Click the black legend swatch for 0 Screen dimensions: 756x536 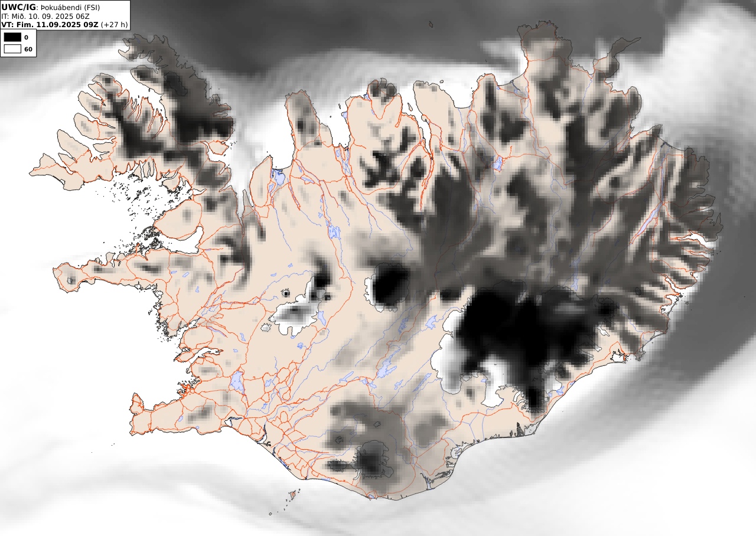point(12,37)
